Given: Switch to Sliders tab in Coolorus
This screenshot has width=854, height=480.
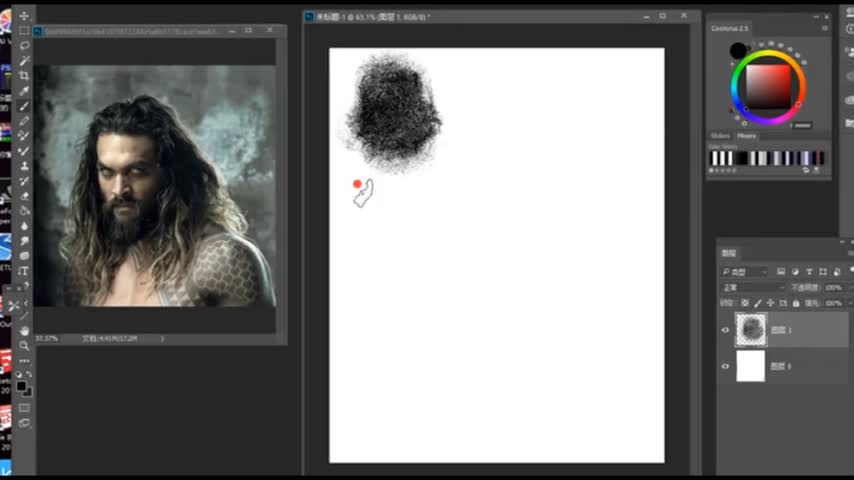Looking at the screenshot, I should tap(720, 136).
